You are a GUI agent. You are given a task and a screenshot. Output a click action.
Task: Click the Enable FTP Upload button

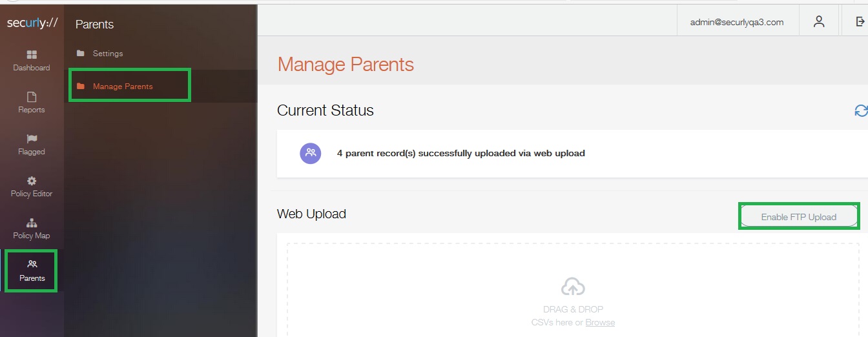(x=799, y=217)
